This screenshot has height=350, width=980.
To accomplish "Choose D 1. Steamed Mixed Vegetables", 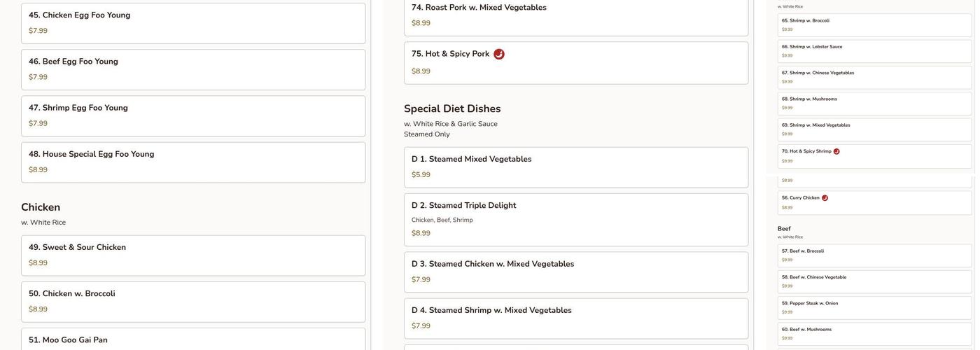I will click(575, 167).
